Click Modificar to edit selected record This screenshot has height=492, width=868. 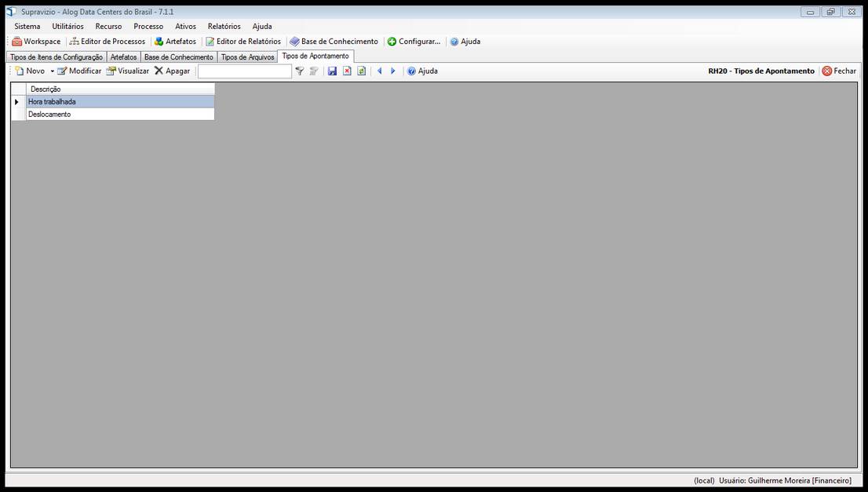pos(79,71)
